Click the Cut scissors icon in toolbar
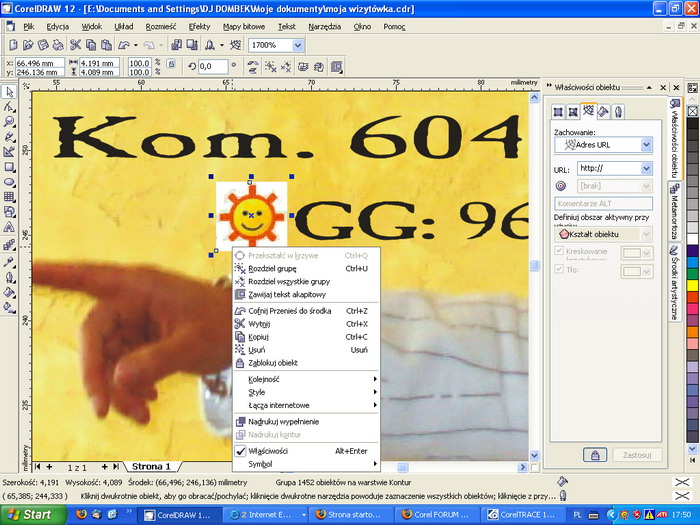The height and width of the screenshot is (525, 700). 75,45
